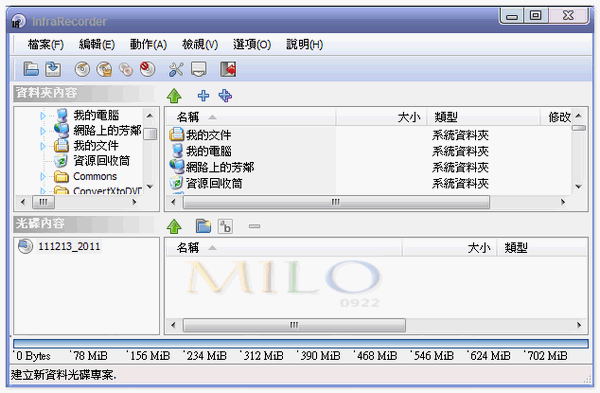Sort disc content by 名稱 column
The height and width of the screenshot is (393, 600).
(x=284, y=248)
